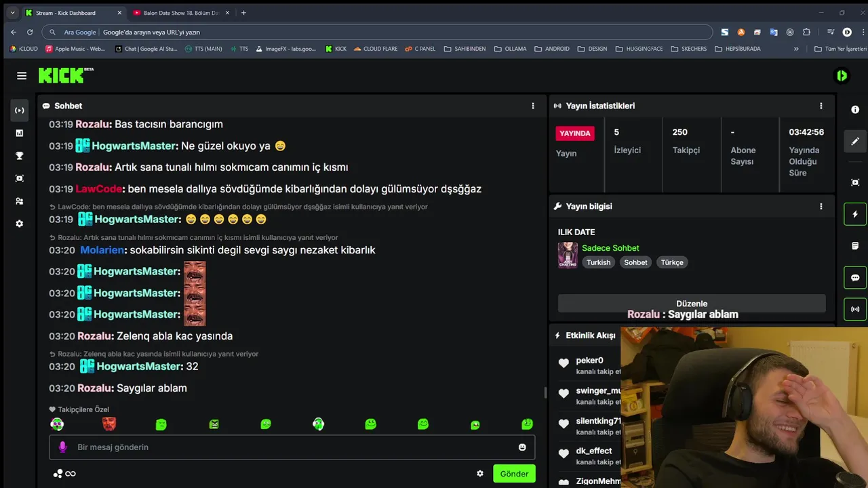The image size is (868, 488).
Task: Click the green profile avatar top right
Action: click(x=842, y=76)
